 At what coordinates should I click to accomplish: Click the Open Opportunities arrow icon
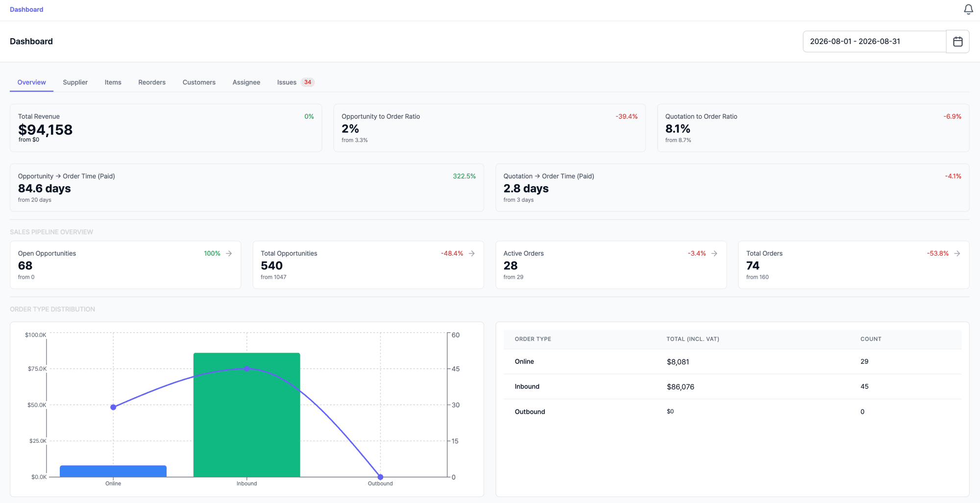coord(229,253)
